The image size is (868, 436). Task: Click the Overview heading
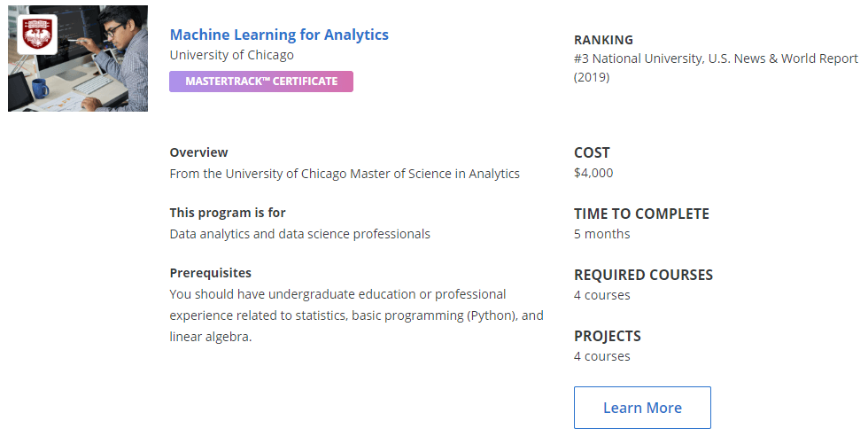click(x=198, y=152)
